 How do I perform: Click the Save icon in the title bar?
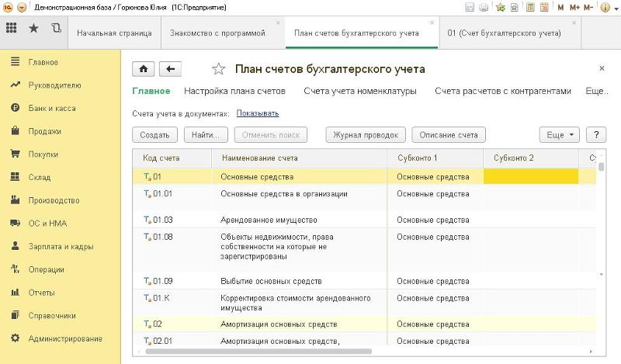[470, 7]
